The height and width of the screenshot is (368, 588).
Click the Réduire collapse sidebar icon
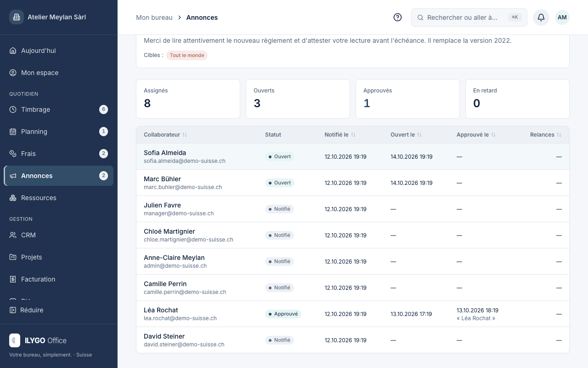(13, 310)
